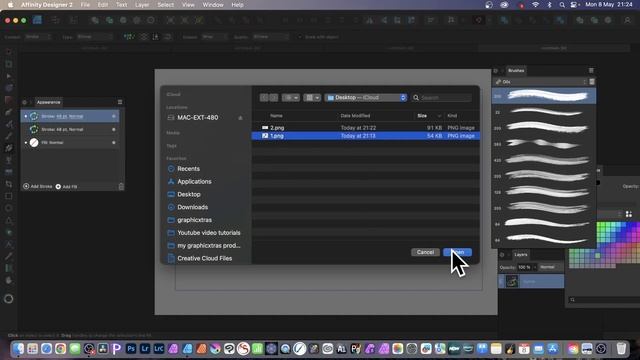The image size is (640, 360).
Task: Open the Brushes panel menu icon
Action: click(591, 70)
